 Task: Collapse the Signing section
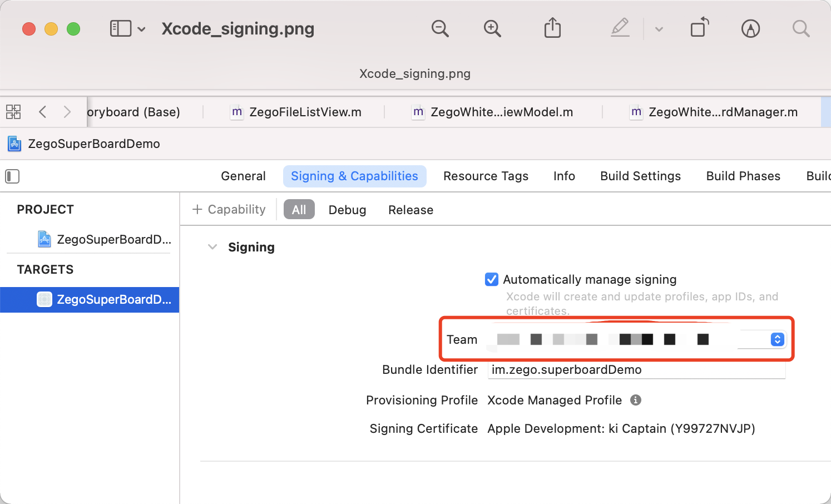click(x=212, y=247)
